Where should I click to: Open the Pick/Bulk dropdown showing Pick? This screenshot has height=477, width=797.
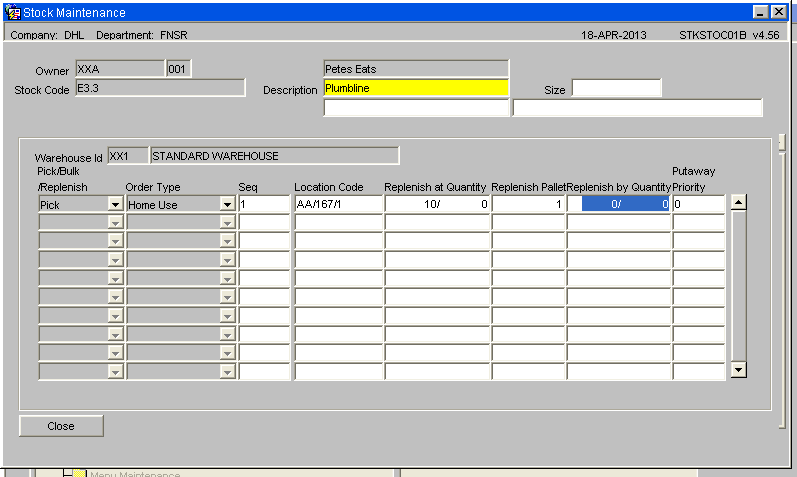pyautogui.click(x=115, y=204)
